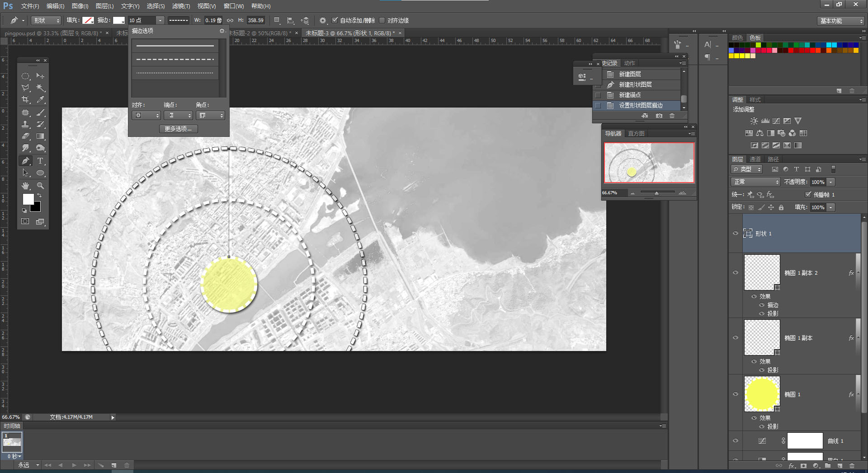Screen dimensions: 868x473
Task: Open the 基本功能 workspace dropdown
Action: coord(841,21)
